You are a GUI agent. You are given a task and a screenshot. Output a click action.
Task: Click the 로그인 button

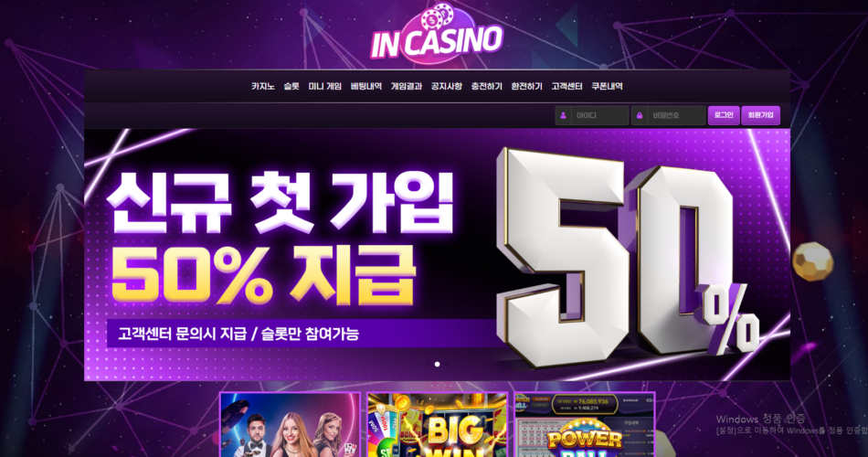point(724,115)
